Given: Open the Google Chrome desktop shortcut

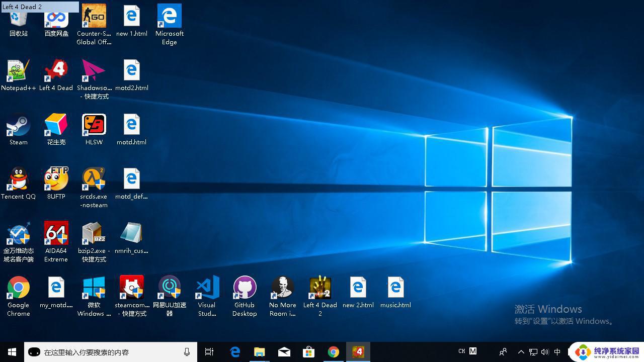Looking at the screenshot, I should 19,296.
